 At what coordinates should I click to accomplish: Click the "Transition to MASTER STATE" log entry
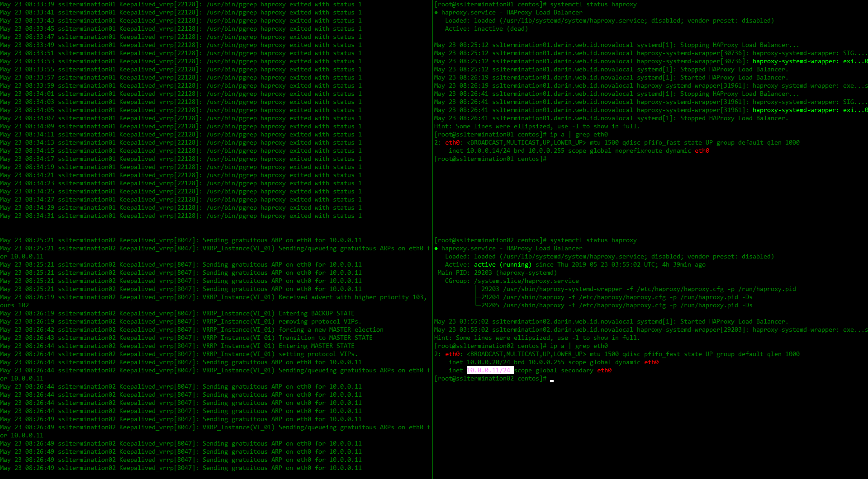coord(325,338)
